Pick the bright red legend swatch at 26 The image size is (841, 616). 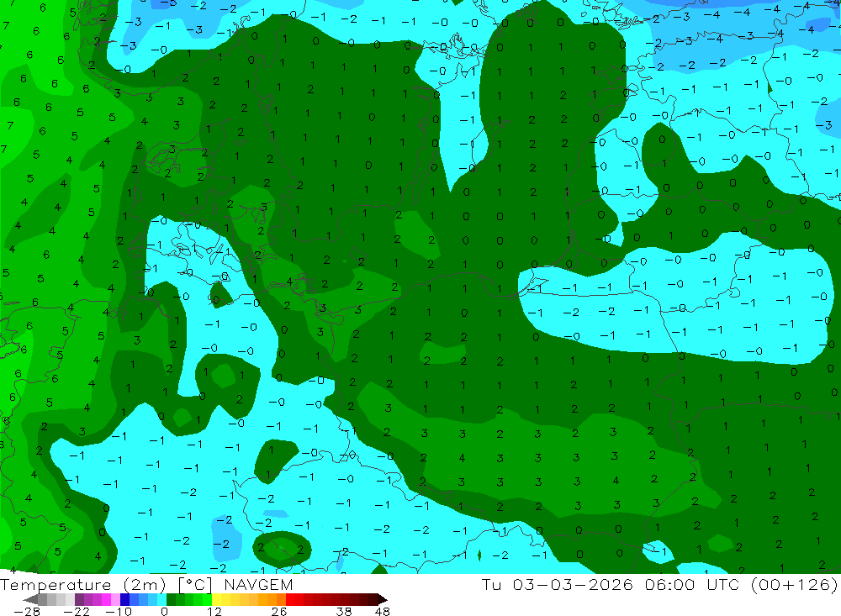coord(290,599)
